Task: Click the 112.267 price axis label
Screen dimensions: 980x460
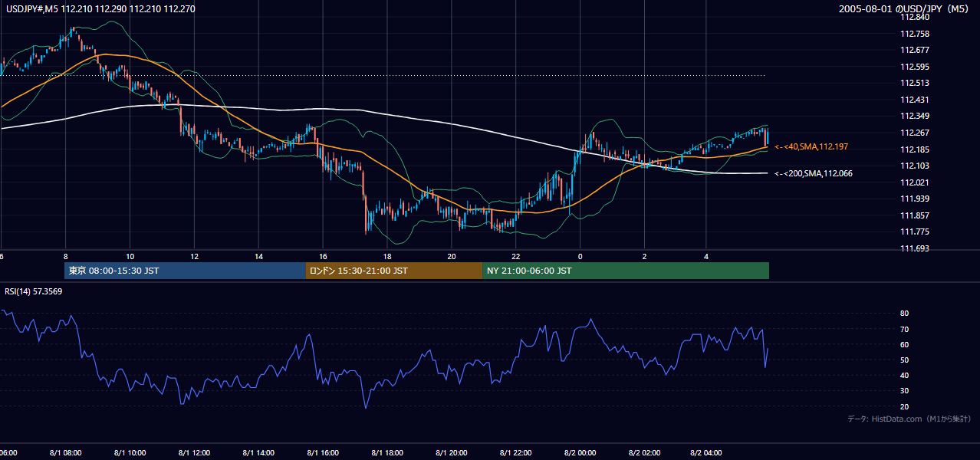Action: (x=914, y=133)
